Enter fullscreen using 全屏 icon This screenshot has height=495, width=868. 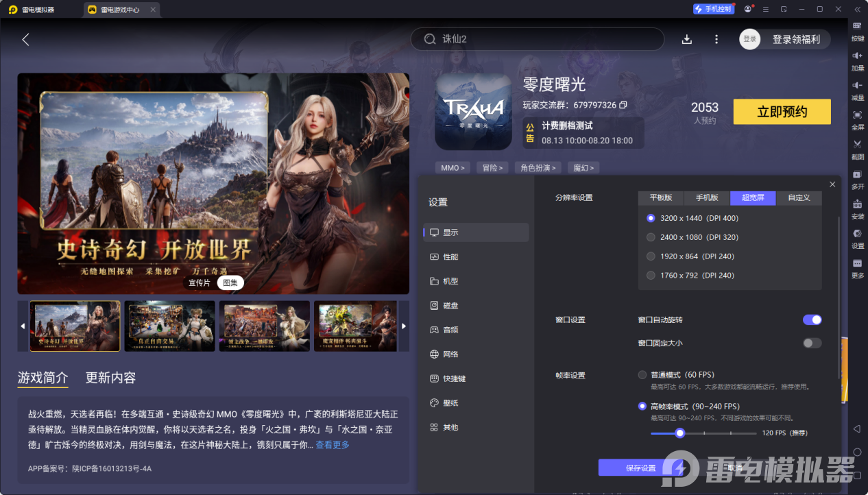[857, 119]
